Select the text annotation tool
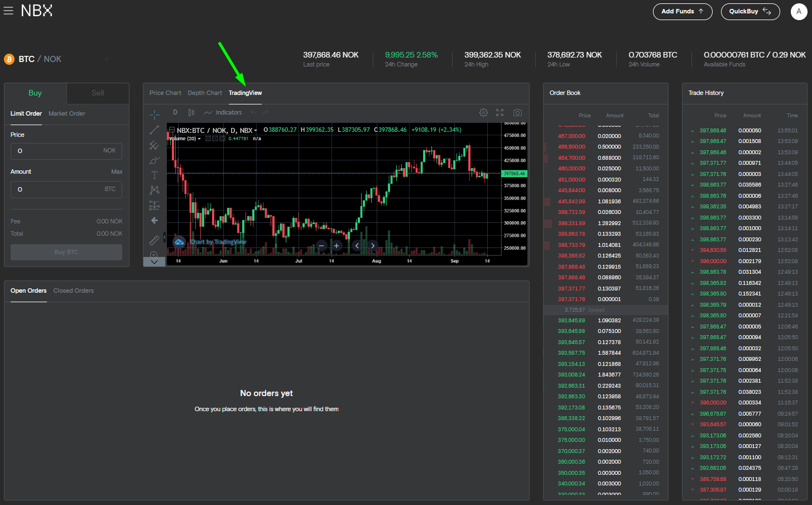Viewport: 812px width, 505px height. click(155, 175)
